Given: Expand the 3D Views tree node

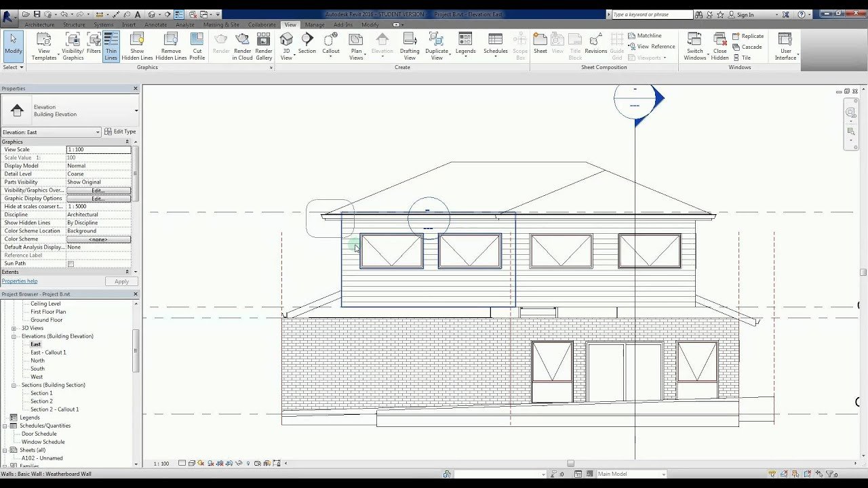Looking at the screenshot, I should (14, 328).
